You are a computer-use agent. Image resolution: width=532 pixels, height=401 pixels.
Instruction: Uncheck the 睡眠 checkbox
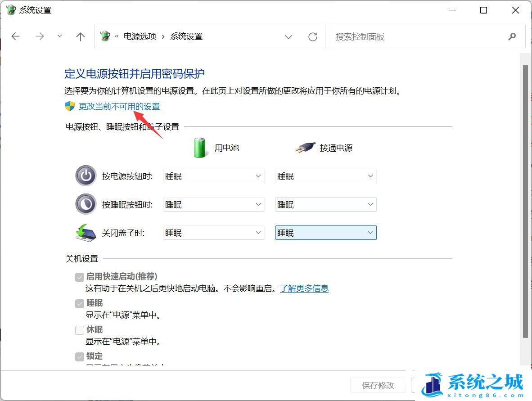79,303
